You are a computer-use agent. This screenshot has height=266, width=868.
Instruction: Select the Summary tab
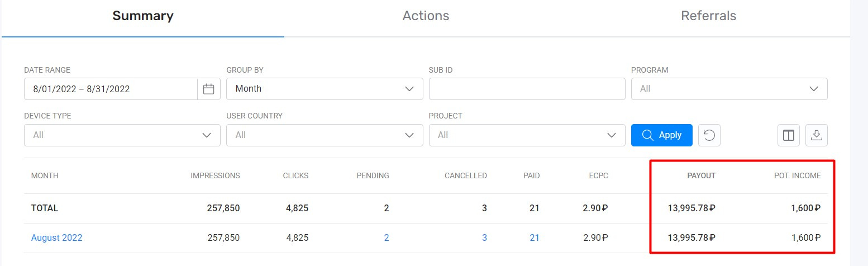point(143,16)
